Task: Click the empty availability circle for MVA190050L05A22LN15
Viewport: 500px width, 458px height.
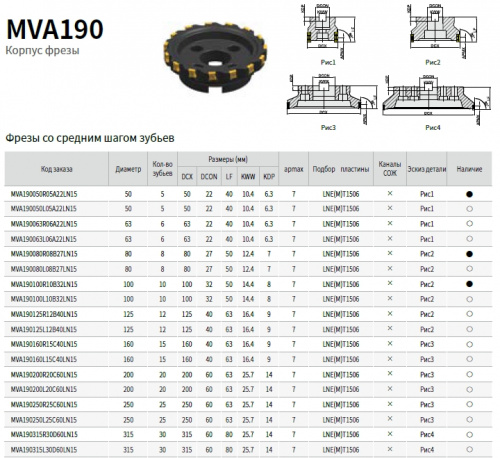Action: 469,209
